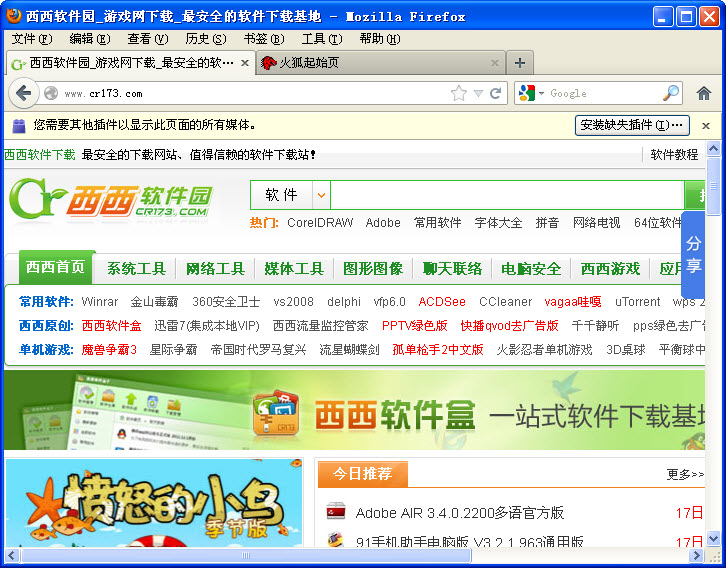Dismiss the missing plugin notification bar
The width and height of the screenshot is (726, 568).
click(x=706, y=125)
